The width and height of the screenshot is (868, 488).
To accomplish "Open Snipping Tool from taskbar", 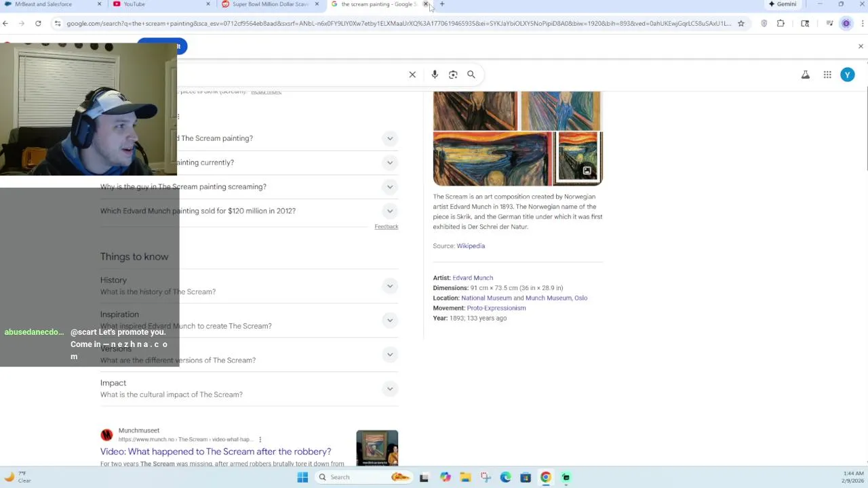I will click(x=486, y=477).
